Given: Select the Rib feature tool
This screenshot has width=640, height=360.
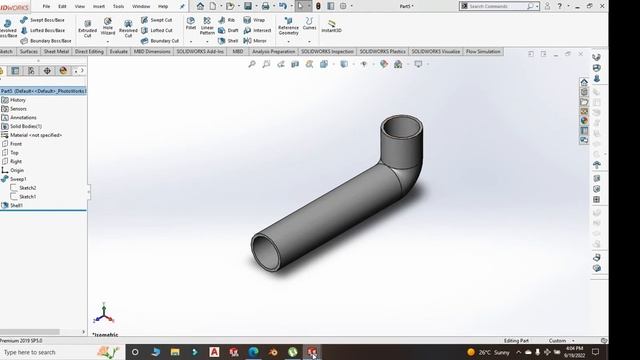Looking at the screenshot, I should (227, 20).
